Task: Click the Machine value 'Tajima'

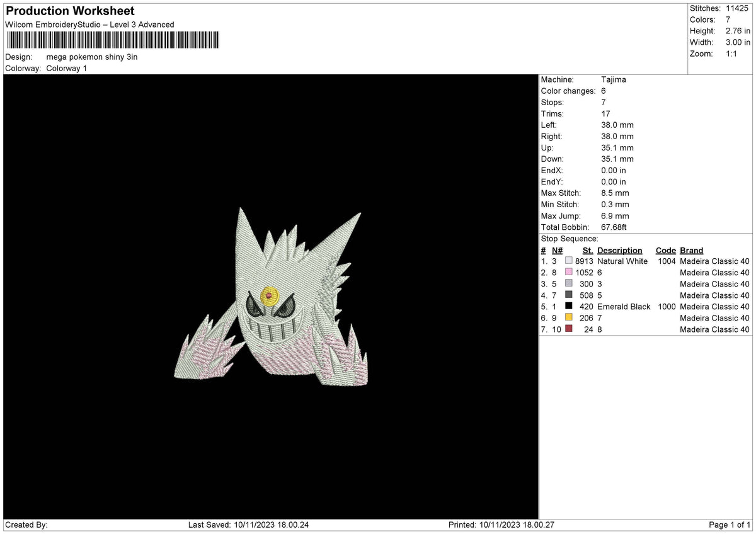Action: [614, 79]
